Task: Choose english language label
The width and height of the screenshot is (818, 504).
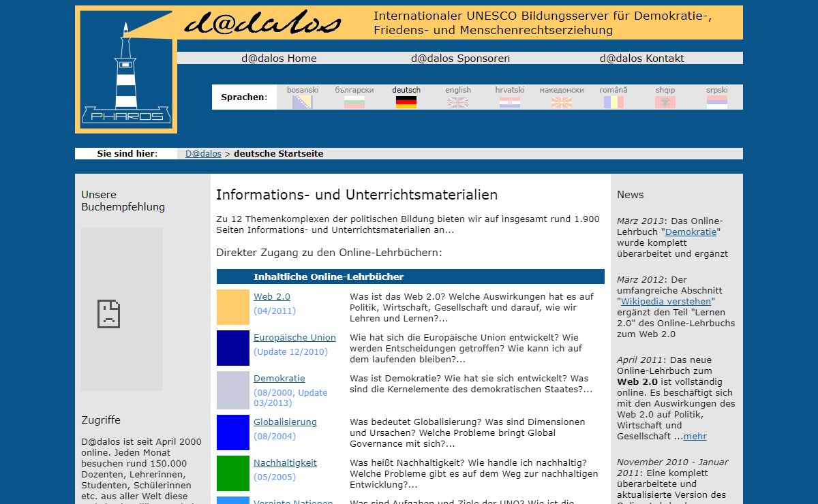Action: pyautogui.click(x=458, y=90)
